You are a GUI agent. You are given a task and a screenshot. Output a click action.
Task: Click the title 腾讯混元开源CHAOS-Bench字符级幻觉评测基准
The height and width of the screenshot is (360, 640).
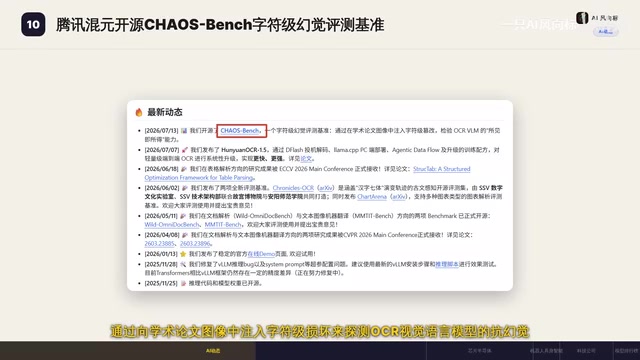(220, 24)
